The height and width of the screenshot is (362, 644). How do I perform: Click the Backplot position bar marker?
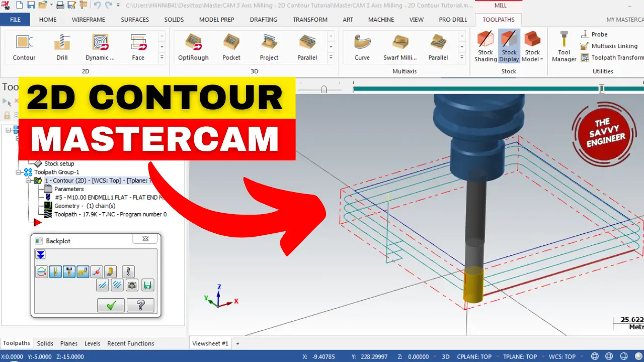point(601,89)
